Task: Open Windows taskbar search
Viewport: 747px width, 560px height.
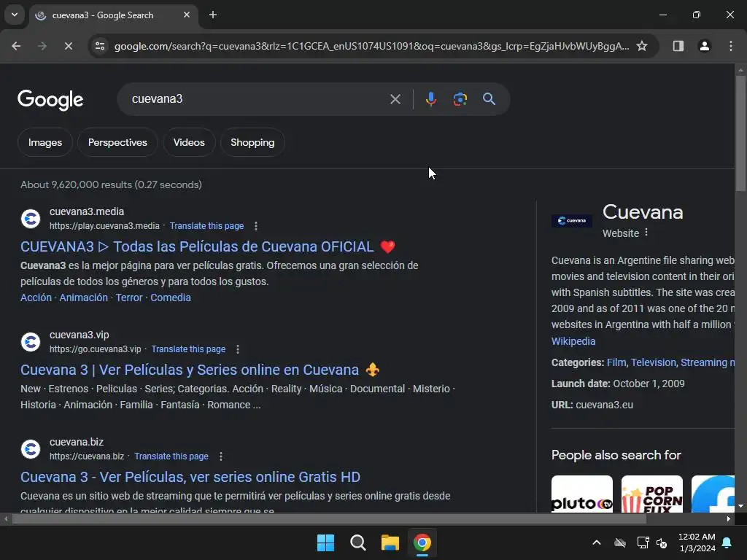Action: click(x=357, y=542)
